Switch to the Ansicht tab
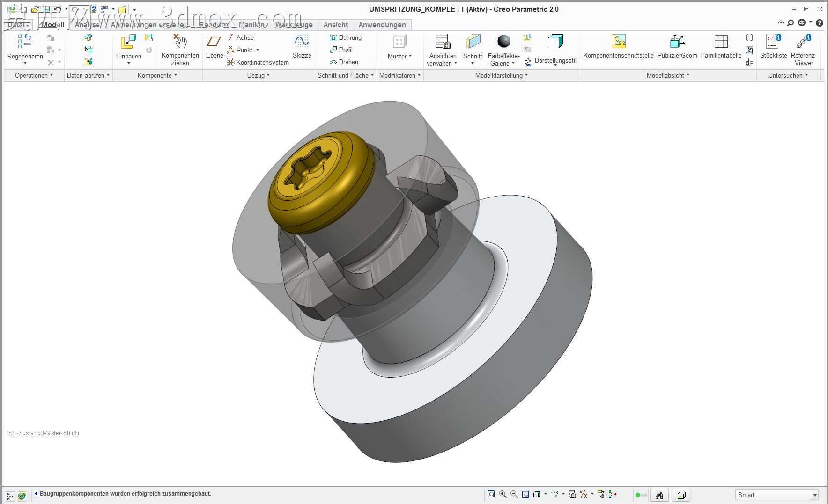The width and height of the screenshot is (828, 504). 336,25
